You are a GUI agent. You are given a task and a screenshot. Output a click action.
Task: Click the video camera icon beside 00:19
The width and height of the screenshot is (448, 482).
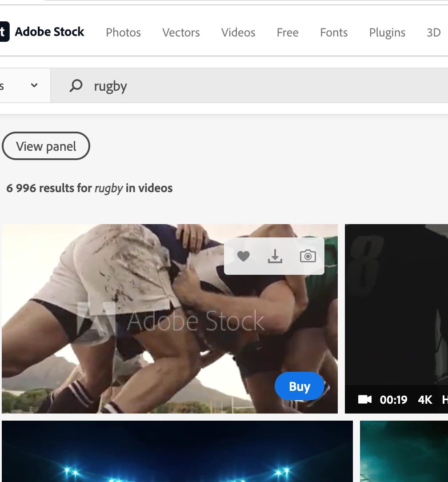(365, 400)
